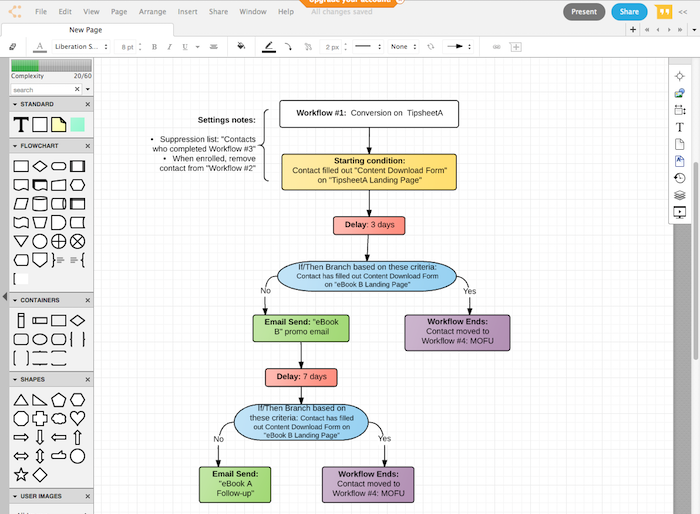700x514 pixels.
Task: Toggle italic text formatting
Action: [x=170, y=46]
